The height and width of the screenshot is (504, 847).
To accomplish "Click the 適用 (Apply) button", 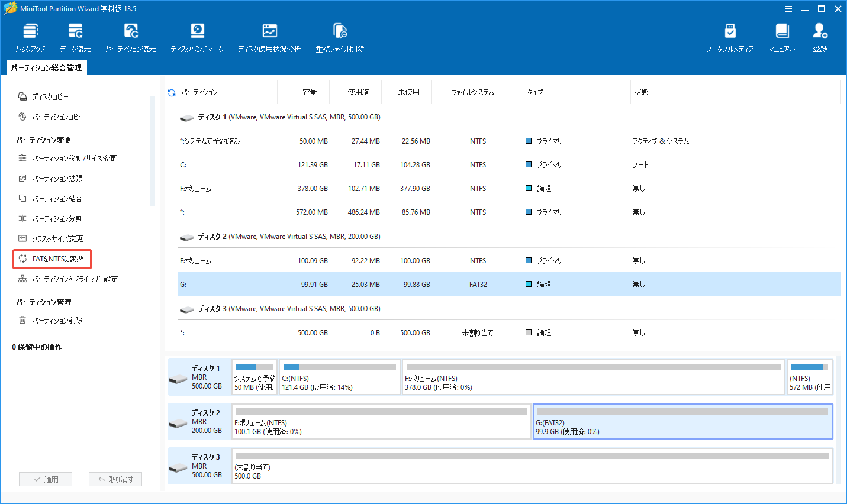I will point(46,479).
